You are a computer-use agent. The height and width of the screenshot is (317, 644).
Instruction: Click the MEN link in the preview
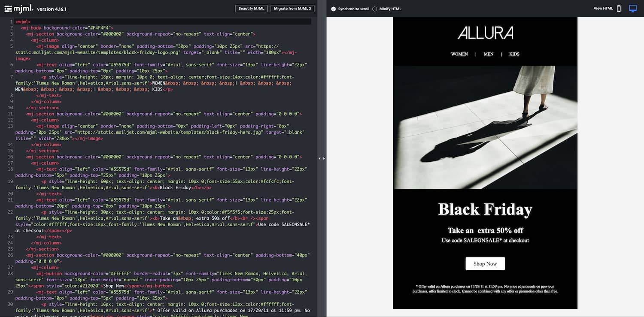click(489, 54)
